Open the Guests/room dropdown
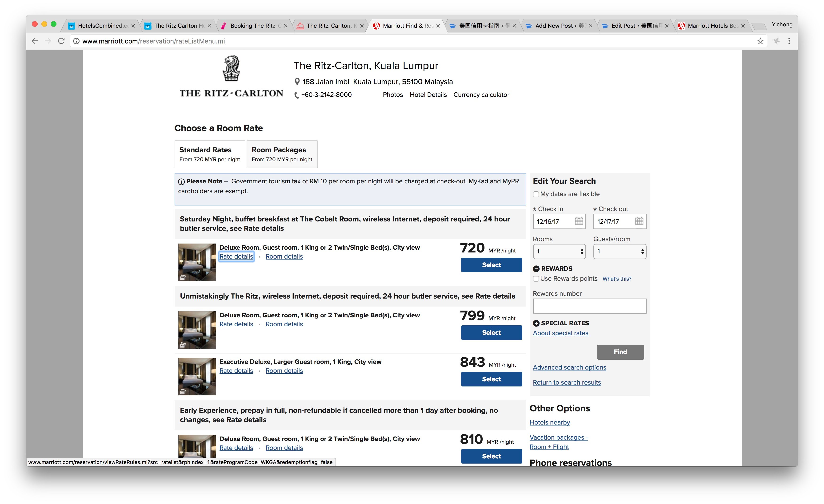 point(620,251)
